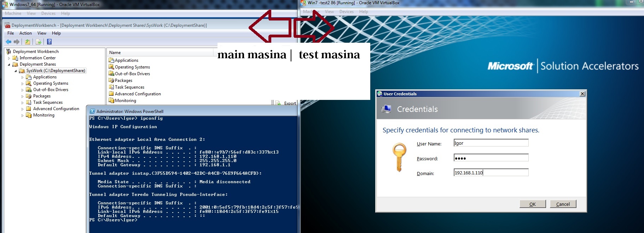Click Task Sequences icon in Name list
The image size is (644, 233).
click(111, 87)
